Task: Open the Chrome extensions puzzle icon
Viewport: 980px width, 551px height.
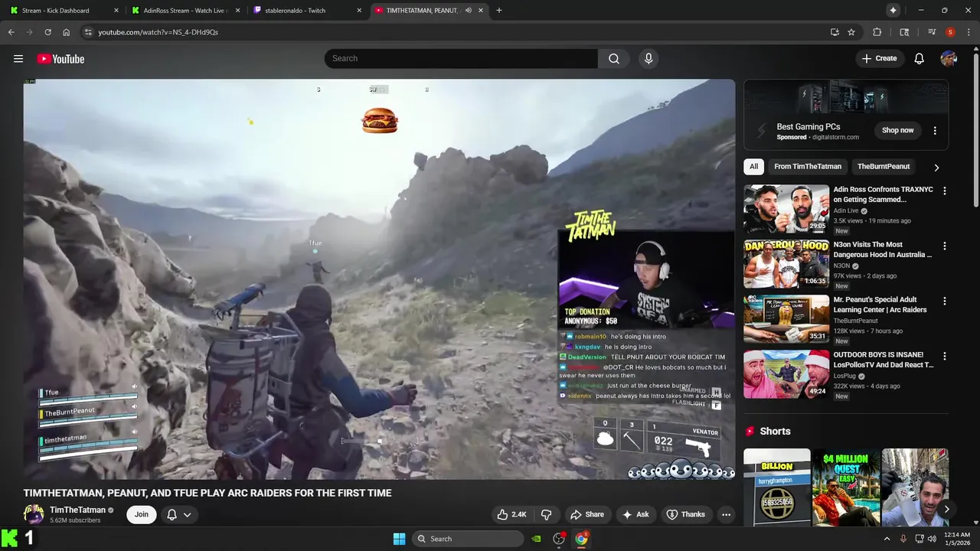Action: click(877, 32)
